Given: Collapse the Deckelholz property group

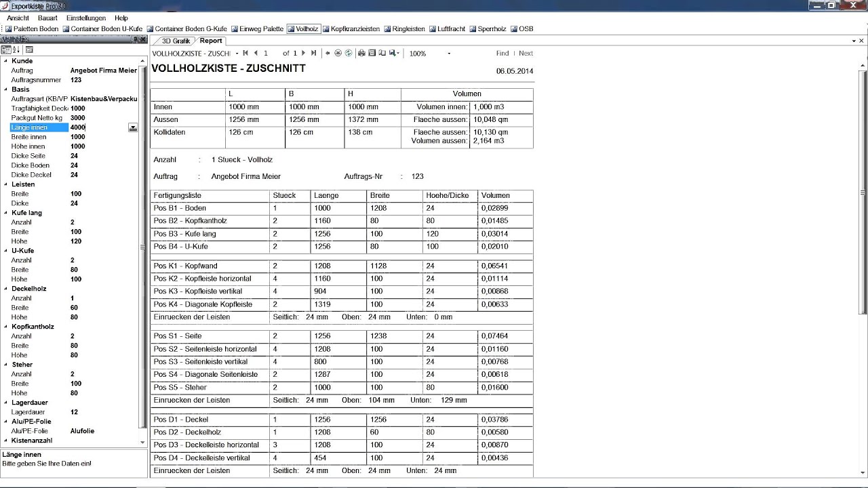Looking at the screenshot, I should click(6, 289).
